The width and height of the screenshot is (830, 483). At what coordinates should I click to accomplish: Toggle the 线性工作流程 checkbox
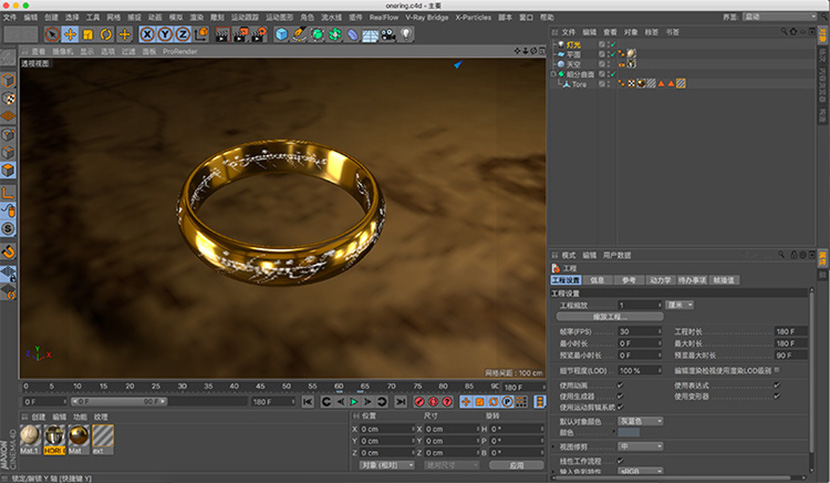(x=620, y=461)
